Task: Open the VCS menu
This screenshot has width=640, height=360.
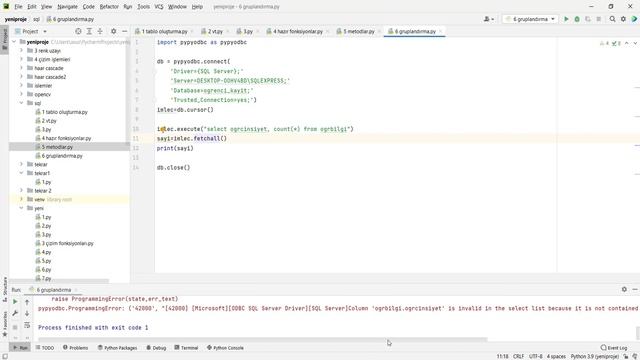Action: coord(159,7)
